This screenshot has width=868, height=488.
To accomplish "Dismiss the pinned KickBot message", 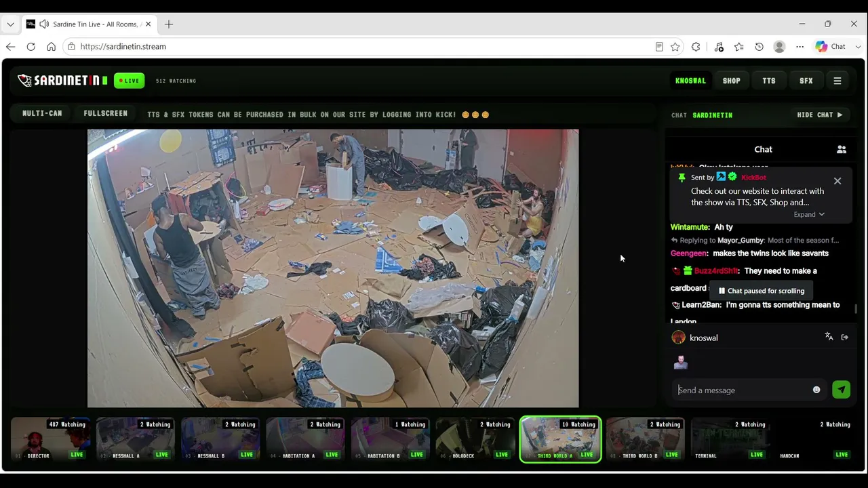I will (x=837, y=181).
